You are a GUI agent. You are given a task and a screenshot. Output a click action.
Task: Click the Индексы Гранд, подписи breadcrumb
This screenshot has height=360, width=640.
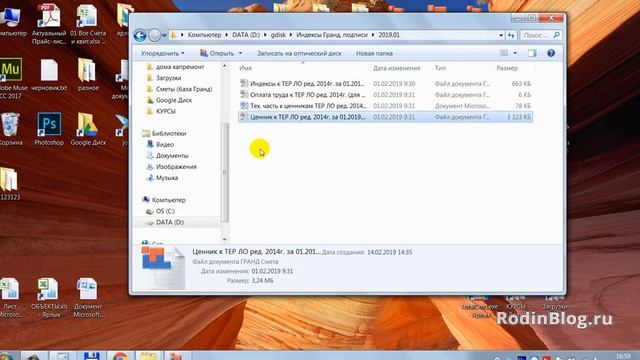tap(331, 35)
